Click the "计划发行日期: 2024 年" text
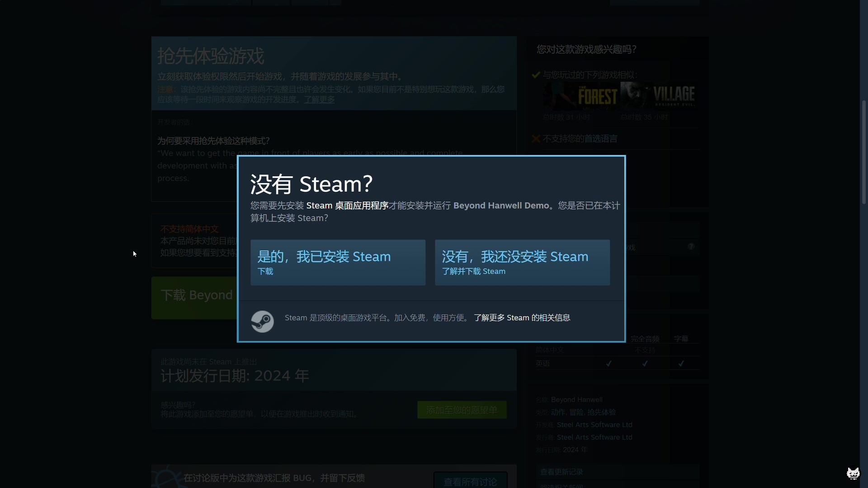Viewport: 868px width, 488px height. point(235,375)
